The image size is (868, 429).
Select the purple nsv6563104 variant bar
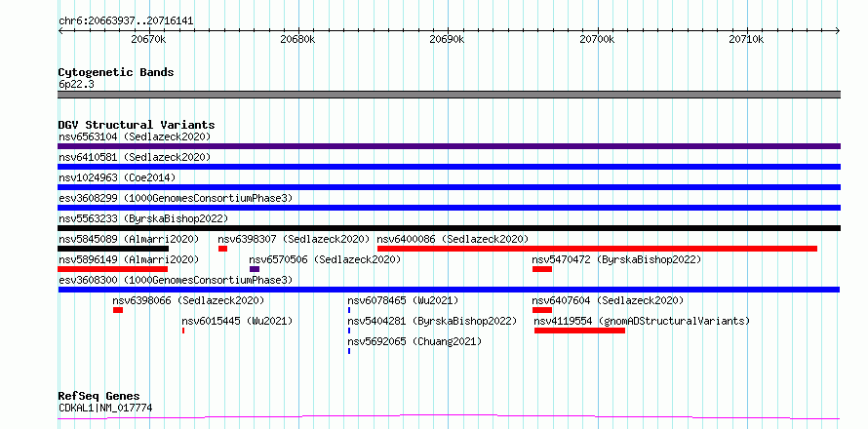[x=449, y=146]
